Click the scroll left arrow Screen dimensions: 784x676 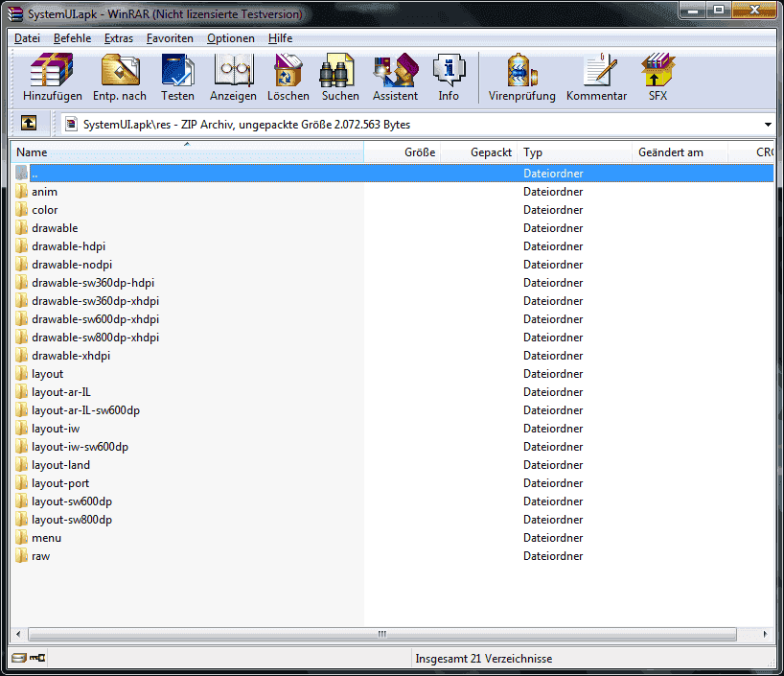(18, 634)
